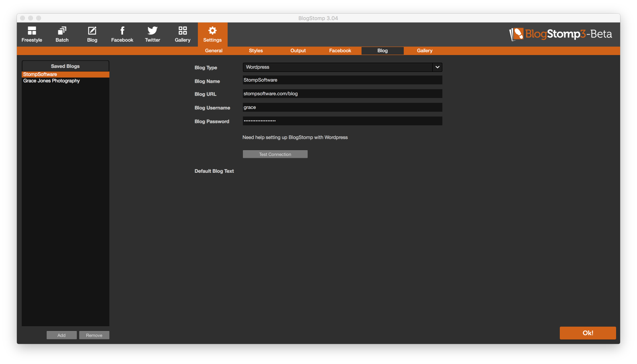Click the BlogStomp3-Beta logo
Image resolution: width=637 pixels, height=364 pixels.
point(561,34)
